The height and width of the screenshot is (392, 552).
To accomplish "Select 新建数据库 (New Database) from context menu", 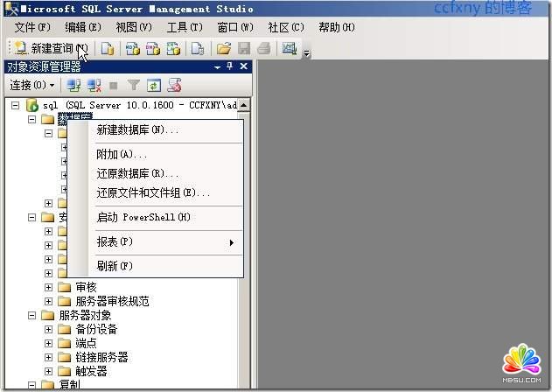I will click(x=137, y=130).
